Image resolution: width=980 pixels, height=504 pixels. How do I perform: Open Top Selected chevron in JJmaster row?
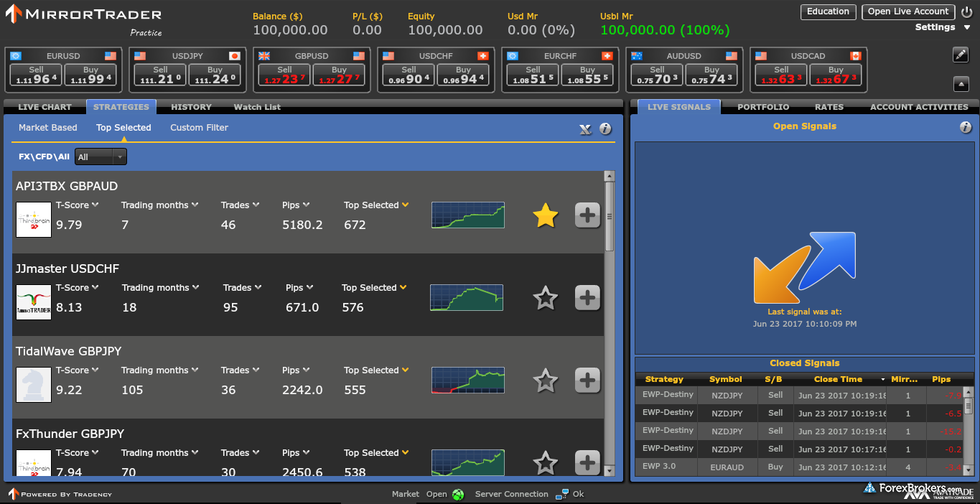point(403,288)
